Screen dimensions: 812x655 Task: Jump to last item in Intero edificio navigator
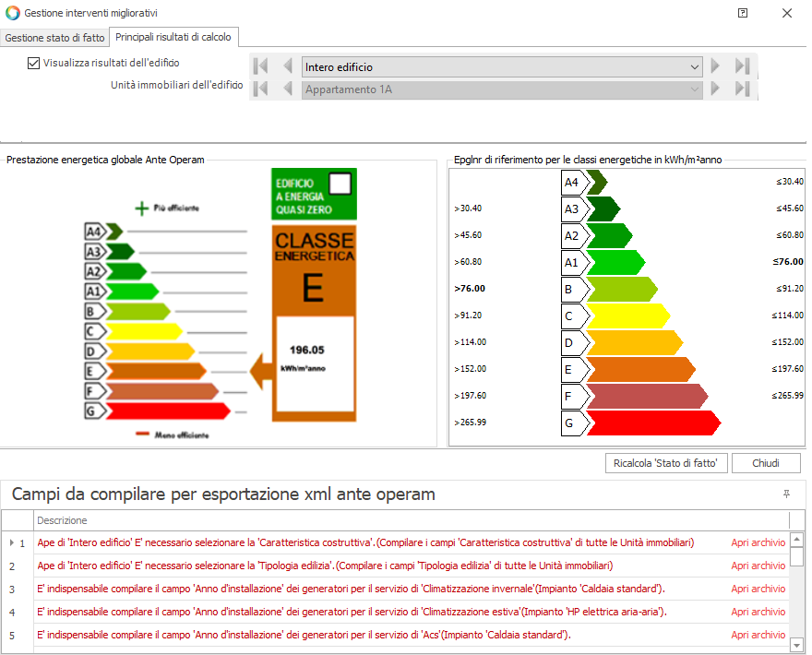click(742, 66)
